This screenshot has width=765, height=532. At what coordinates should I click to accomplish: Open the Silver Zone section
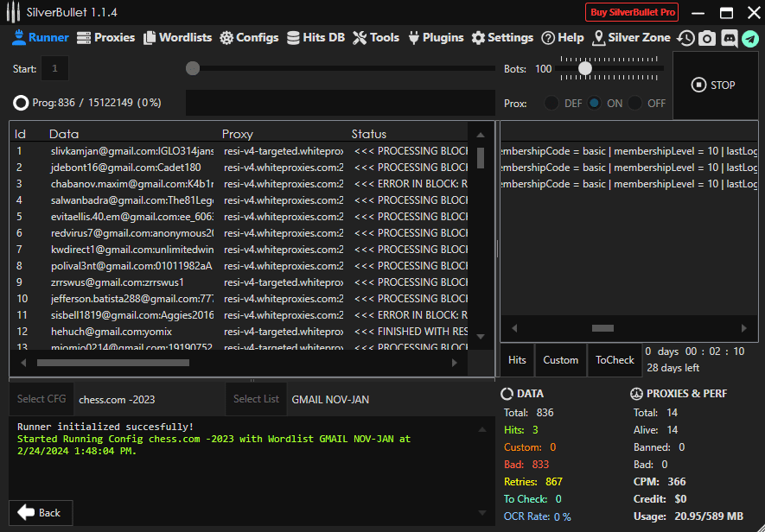pyautogui.click(x=631, y=38)
